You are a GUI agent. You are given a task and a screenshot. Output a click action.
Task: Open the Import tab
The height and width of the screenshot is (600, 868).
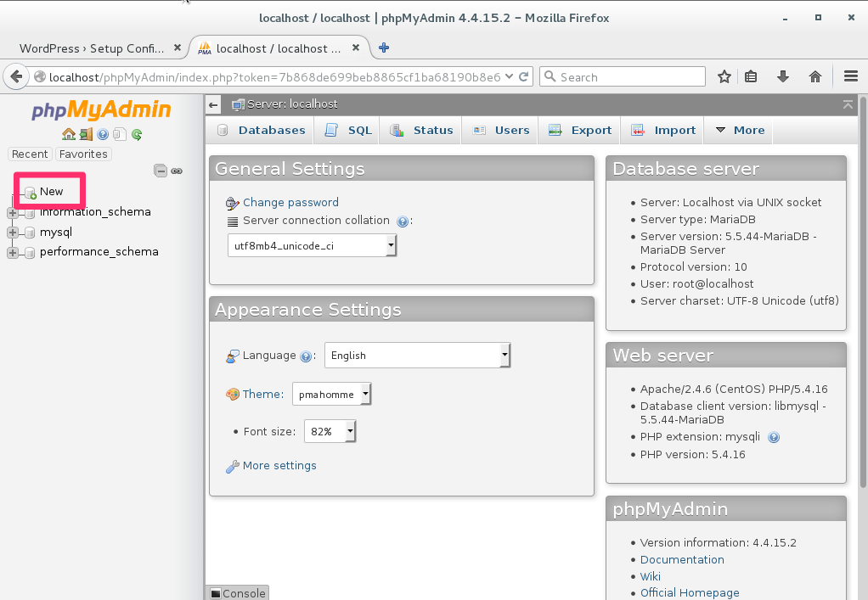pos(663,131)
